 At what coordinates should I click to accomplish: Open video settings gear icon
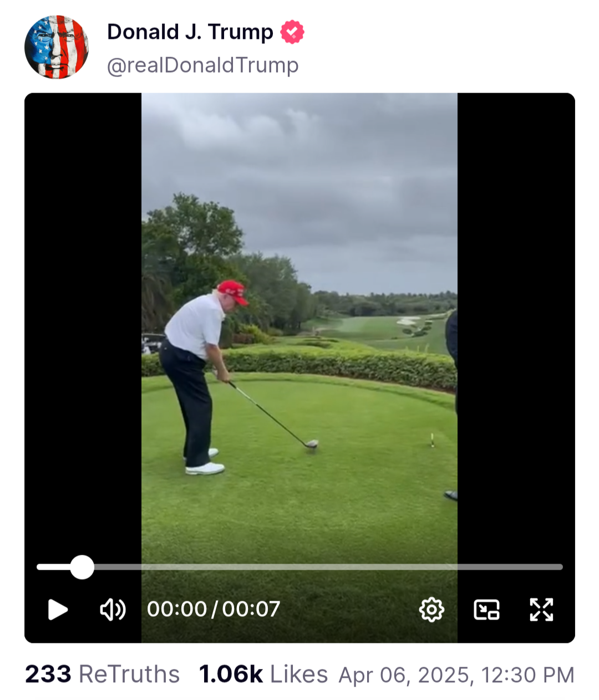(432, 610)
